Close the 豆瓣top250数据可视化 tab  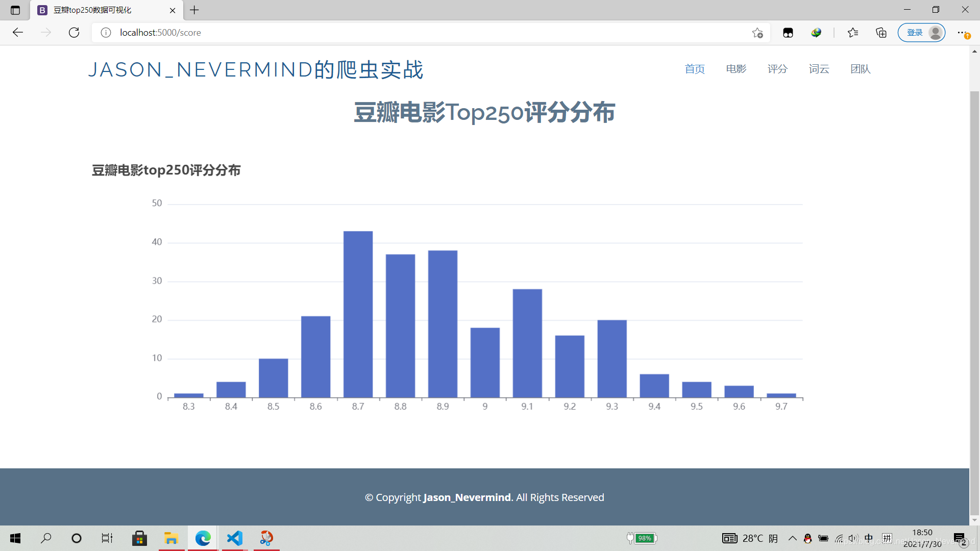click(x=173, y=10)
